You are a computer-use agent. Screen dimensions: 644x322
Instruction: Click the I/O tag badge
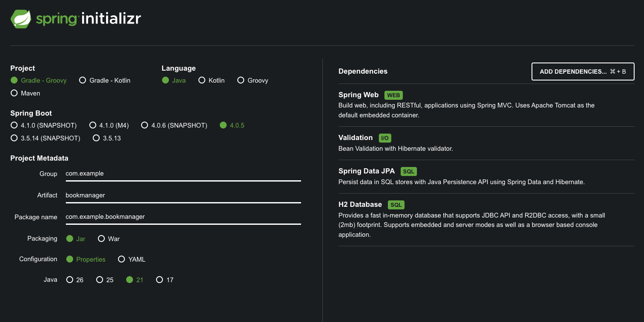tap(385, 138)
